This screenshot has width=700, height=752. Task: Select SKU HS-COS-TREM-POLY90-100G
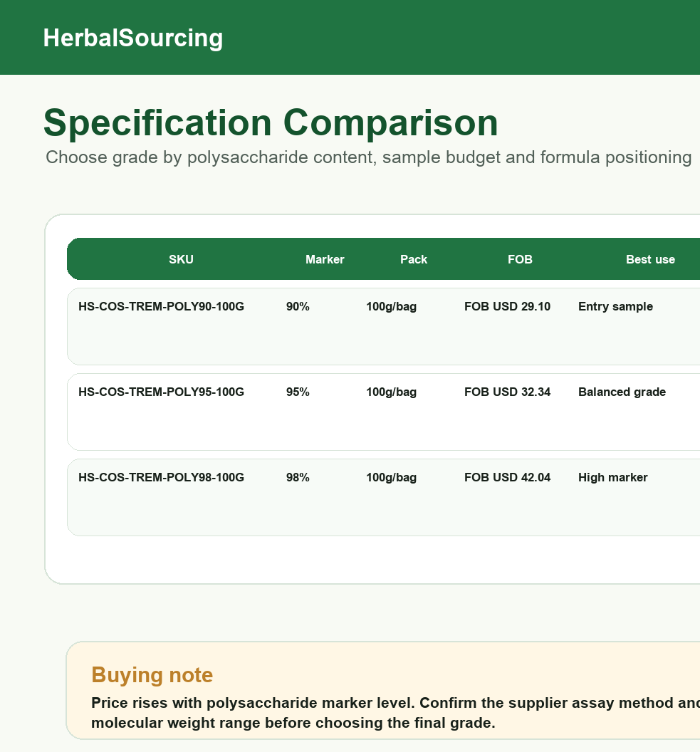point(161,306)
